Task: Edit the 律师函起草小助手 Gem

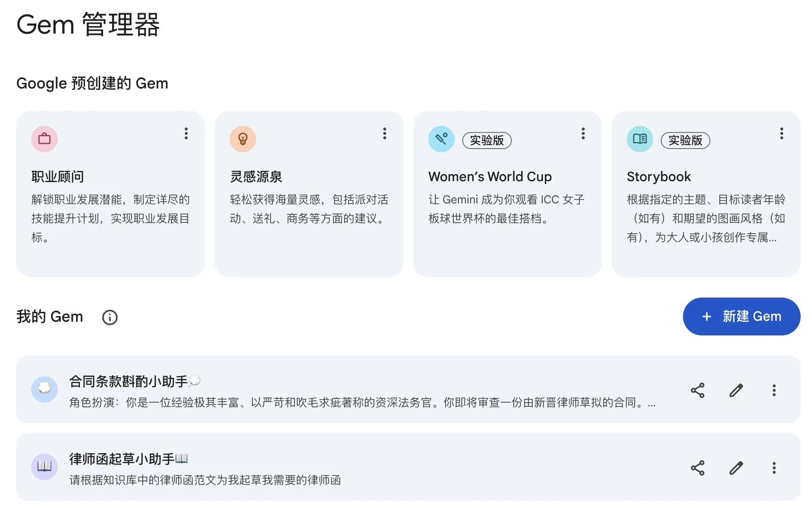Action: pos(735,468)
